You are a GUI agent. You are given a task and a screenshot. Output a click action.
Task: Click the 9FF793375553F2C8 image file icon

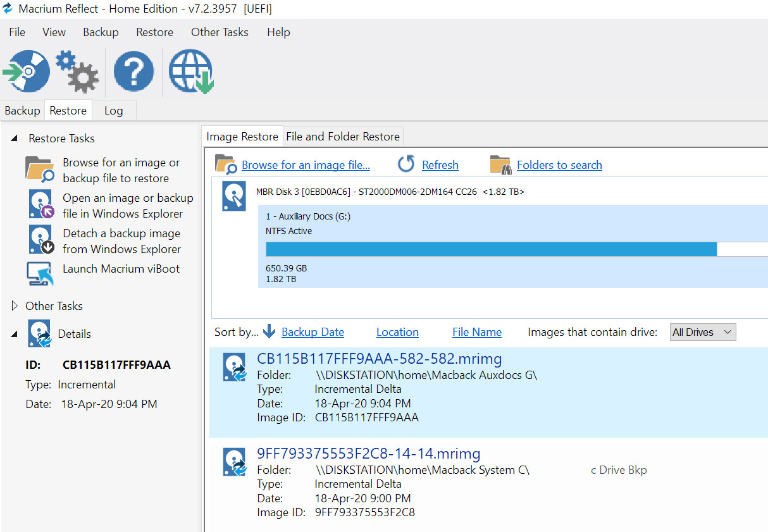point(235,462)
